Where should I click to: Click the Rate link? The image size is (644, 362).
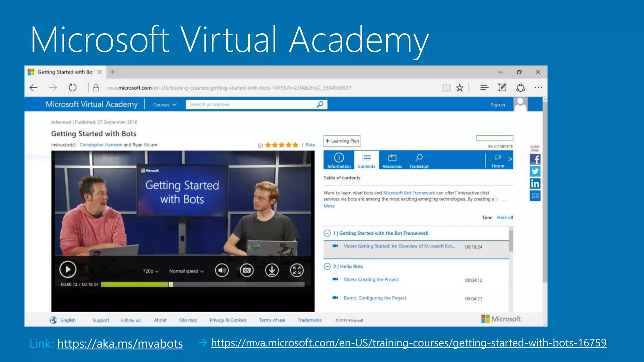pyautogui.click(x=310, y=145)
